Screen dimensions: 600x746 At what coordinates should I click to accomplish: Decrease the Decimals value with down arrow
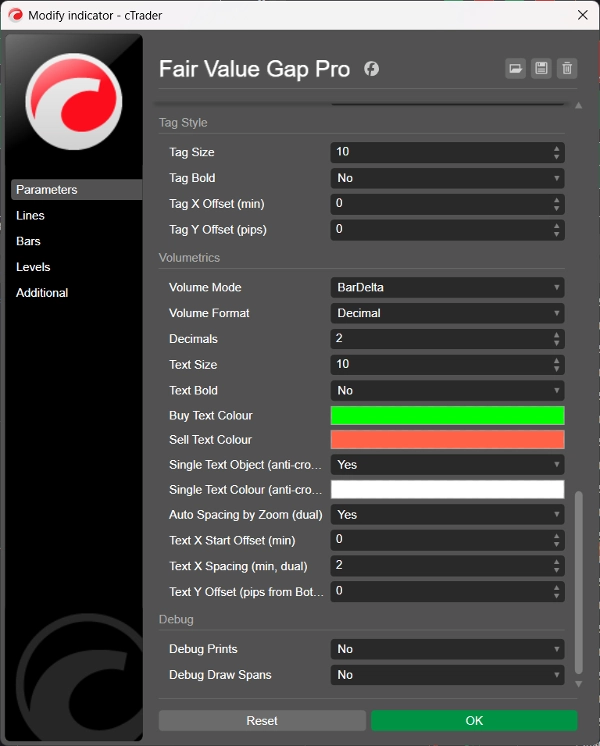click(x=556, y=343)
